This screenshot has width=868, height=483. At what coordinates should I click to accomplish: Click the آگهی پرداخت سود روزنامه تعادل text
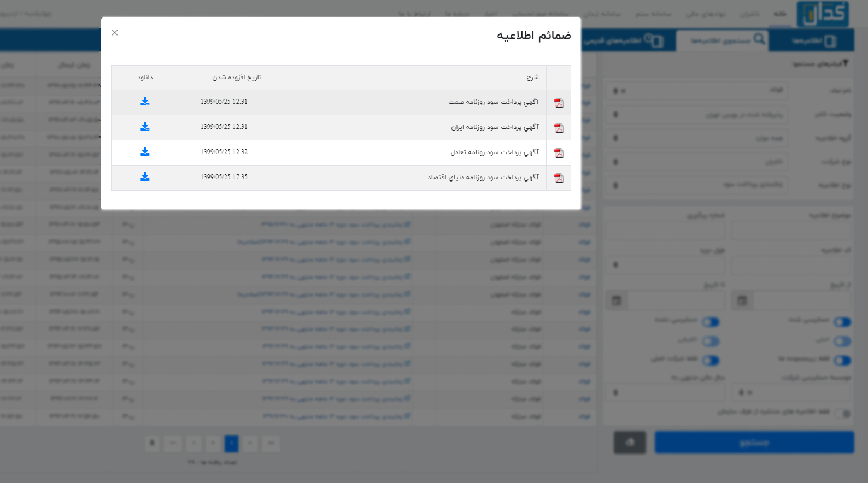[494, 152]
